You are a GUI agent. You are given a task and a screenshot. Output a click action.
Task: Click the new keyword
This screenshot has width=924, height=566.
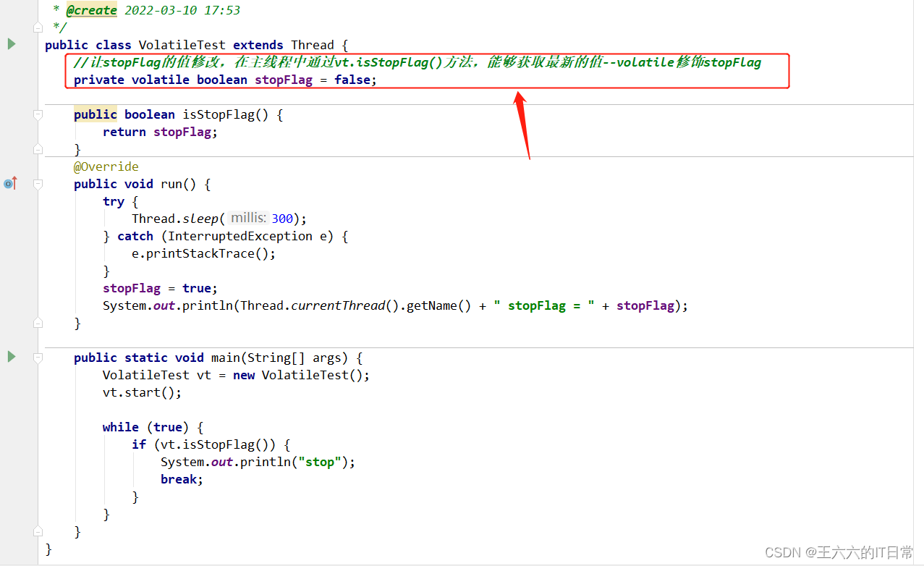pyautogui.click(x=244, y=375)
